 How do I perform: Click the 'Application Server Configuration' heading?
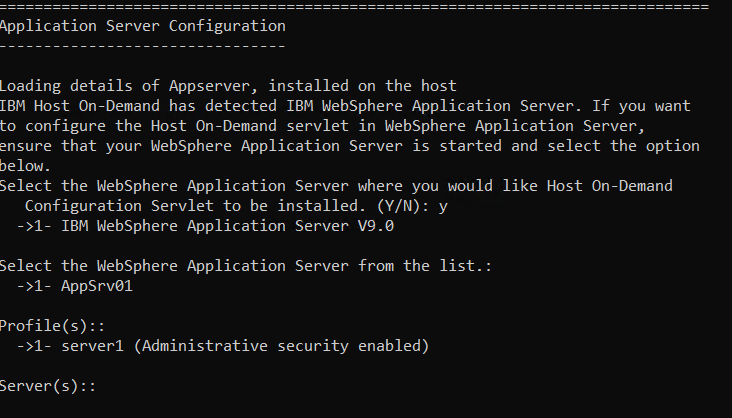coord(142,26)
